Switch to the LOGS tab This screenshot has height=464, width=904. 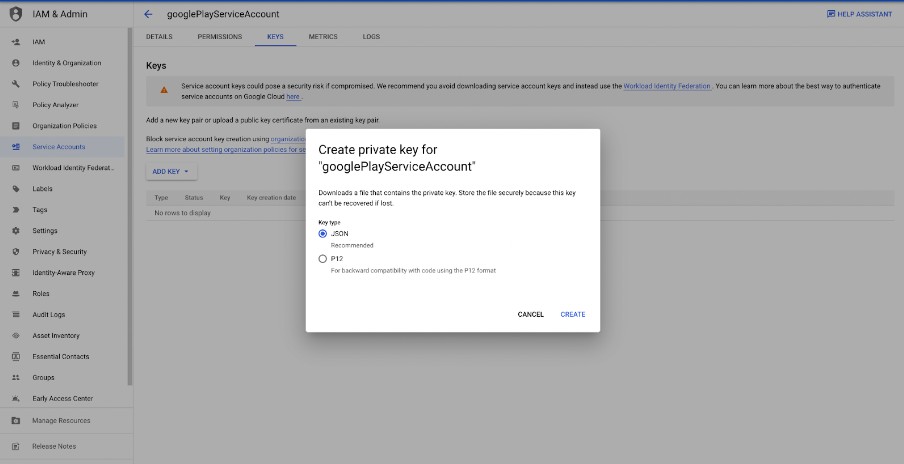[x=371, y=36]
